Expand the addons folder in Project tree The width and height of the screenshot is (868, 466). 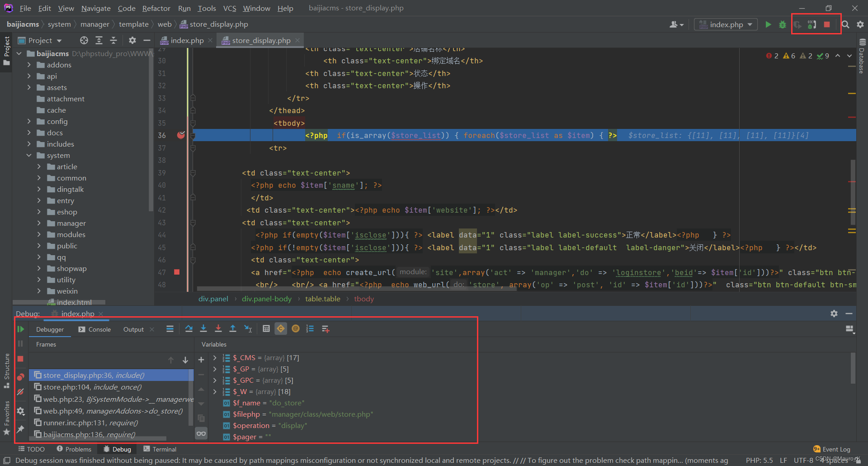[x=29, y=65]
